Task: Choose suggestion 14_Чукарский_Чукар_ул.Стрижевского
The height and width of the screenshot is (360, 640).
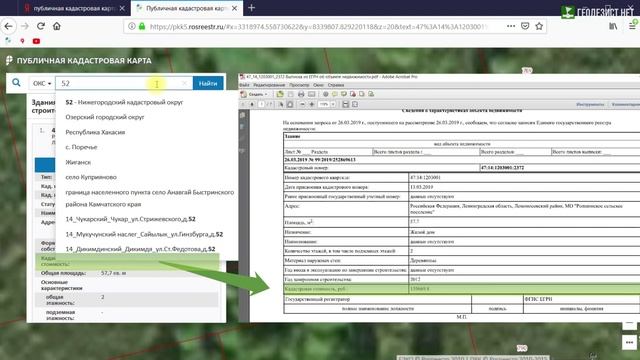Action: tap(130, 219)
